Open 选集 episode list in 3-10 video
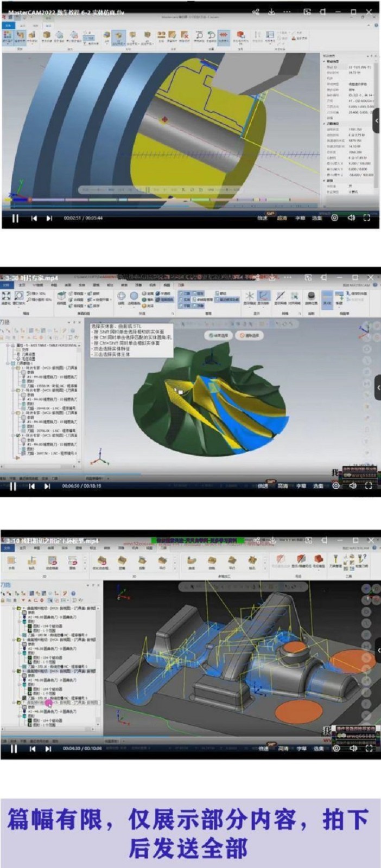 click(x=318, y=749)
